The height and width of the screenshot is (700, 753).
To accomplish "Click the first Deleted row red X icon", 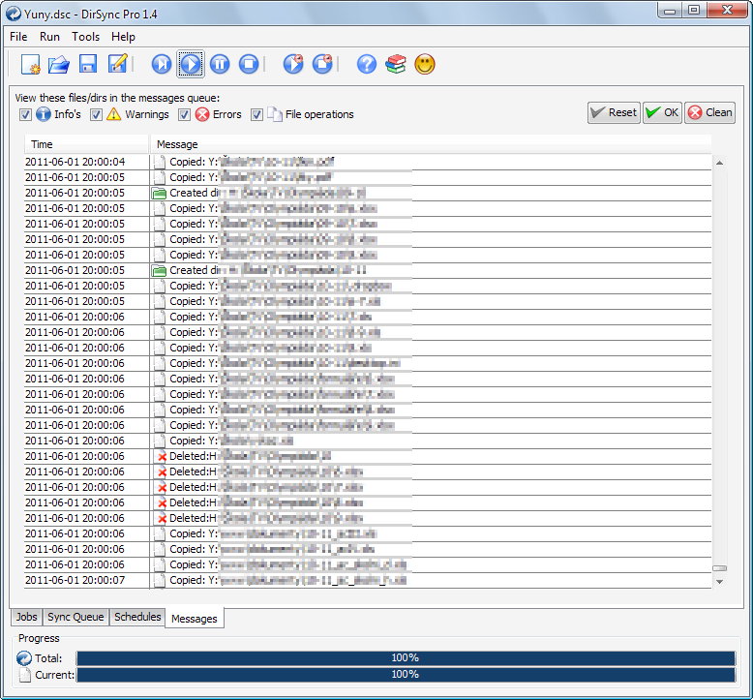I will click(x=163, y=457).
